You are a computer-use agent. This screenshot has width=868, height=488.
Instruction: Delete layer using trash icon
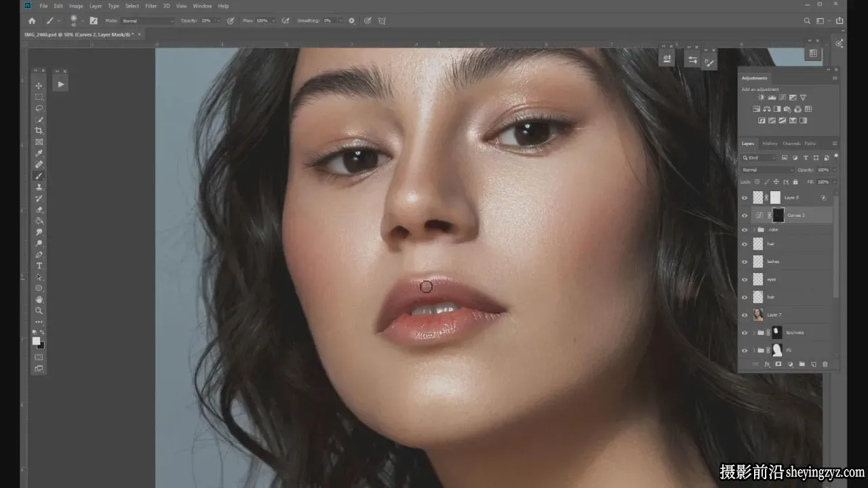pos(825,365)
